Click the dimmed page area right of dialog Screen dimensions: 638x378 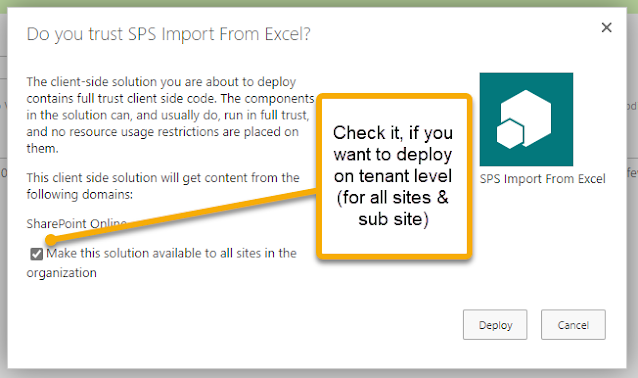click(x=632, y=203)
